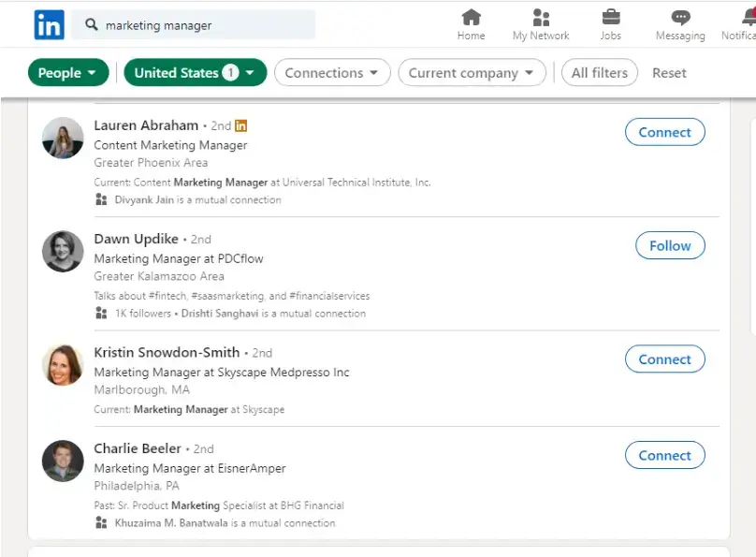Open the Connections dropdown

pos(332,72)
